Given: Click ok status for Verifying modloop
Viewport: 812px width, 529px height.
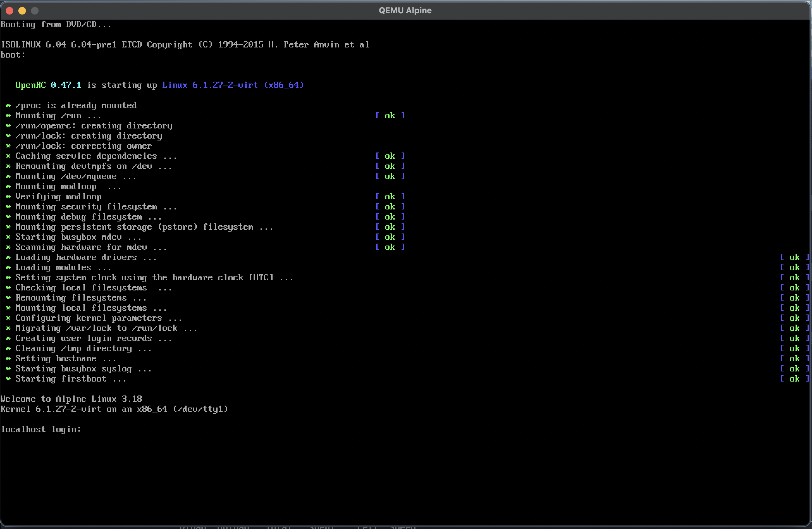Looking at the screenshot, I should (x=390, y=196).
